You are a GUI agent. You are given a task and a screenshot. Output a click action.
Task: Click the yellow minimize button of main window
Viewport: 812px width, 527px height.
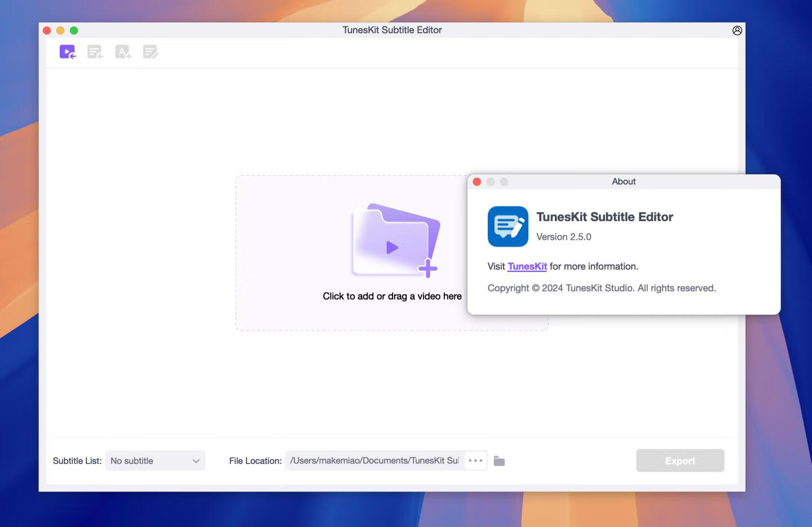pos(60,30)
